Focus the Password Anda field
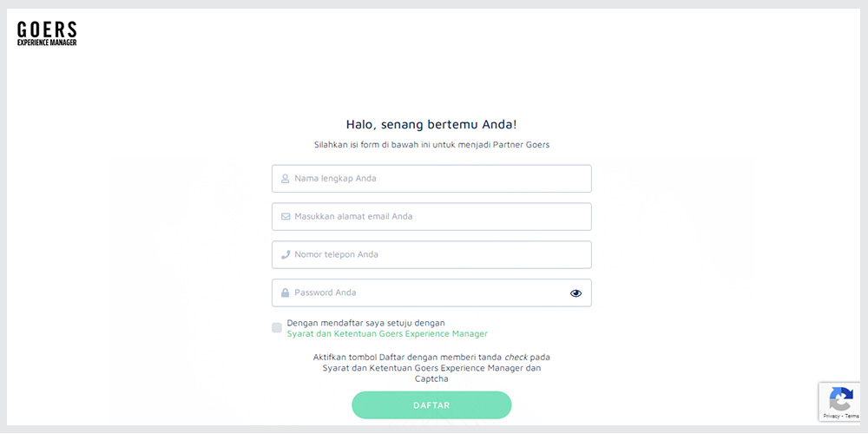This screenshot has width=868, height=434. click(x=431, y=293)
